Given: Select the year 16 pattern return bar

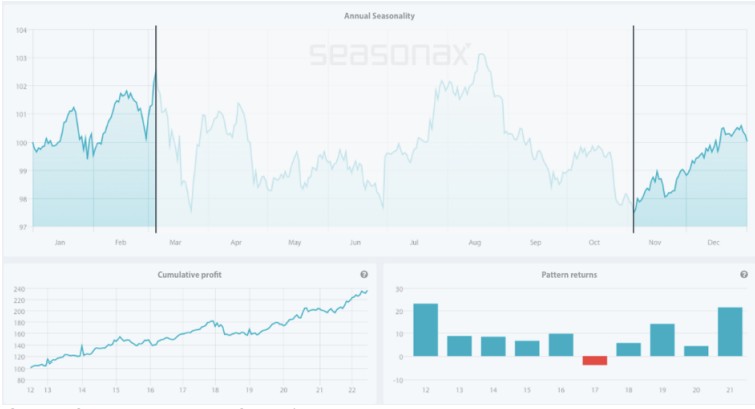Looking at the screenshot, I should pyautogui.click(x=561, y=345).
